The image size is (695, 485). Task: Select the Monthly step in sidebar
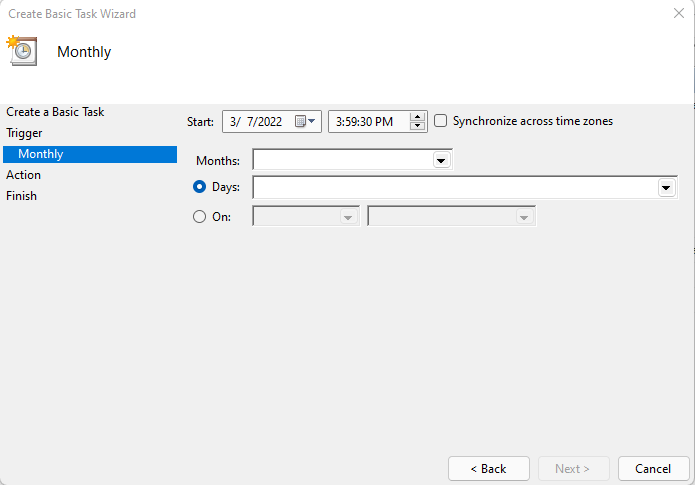coord(90,154)
